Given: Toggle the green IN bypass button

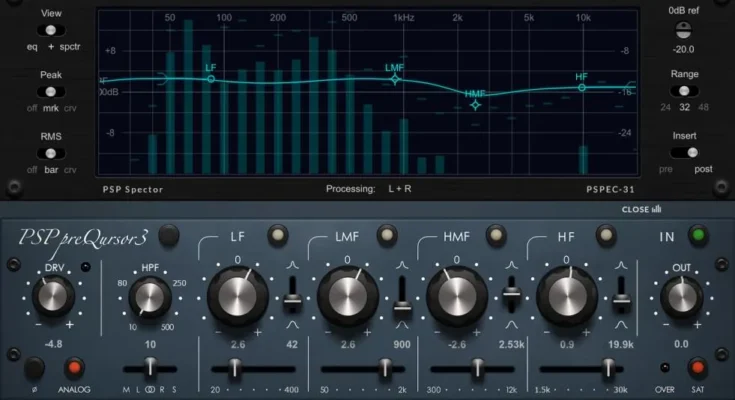Looking at the screenshot, I should point(697,236).
